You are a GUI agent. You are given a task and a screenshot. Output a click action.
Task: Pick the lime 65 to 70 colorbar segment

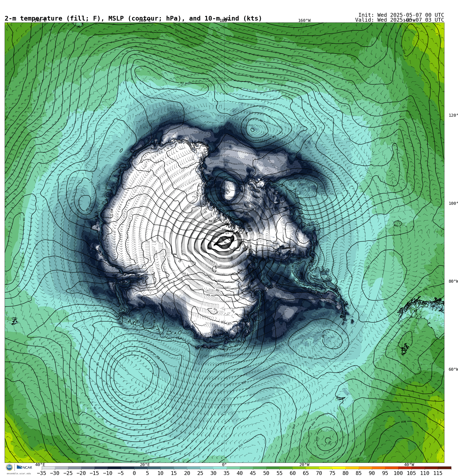click(312, 468)
